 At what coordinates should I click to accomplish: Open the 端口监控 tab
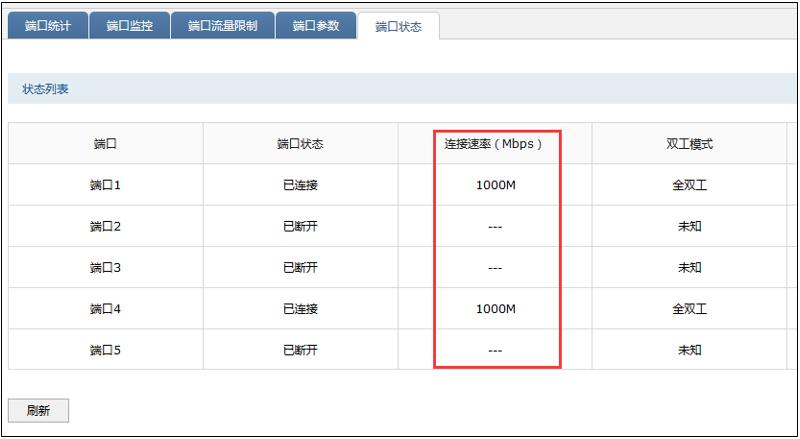pos(130,26)
